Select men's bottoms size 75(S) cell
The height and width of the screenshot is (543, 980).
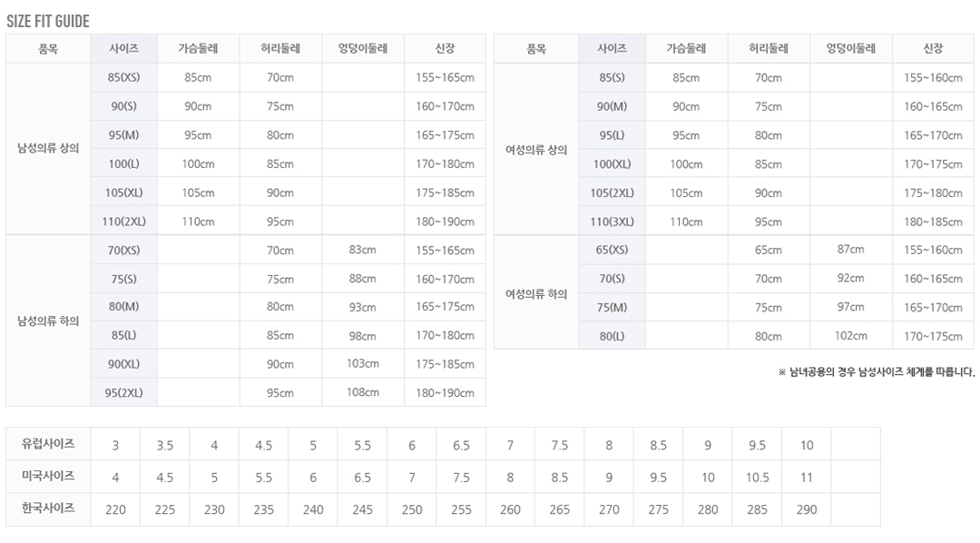(123, 279)
